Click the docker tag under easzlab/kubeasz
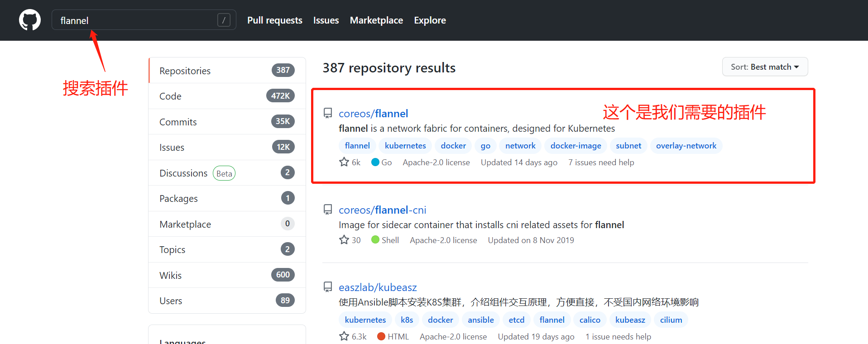 [x=441, y=320]
